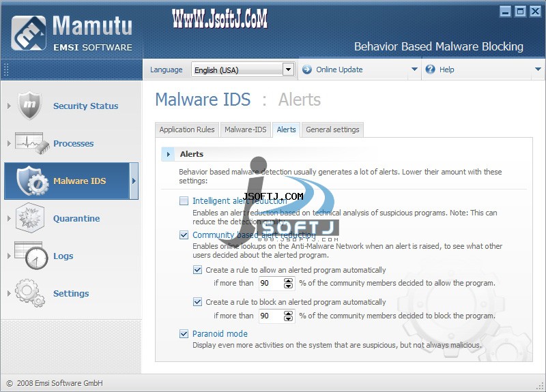The height and width of the screenshot is (392, 546).
Task: Toggle Community based alert reduction checkbox
Action: click(x=184, y=235)
